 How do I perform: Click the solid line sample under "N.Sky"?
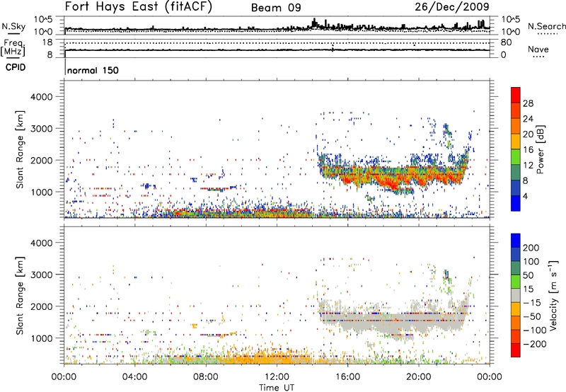coord(13,34)
